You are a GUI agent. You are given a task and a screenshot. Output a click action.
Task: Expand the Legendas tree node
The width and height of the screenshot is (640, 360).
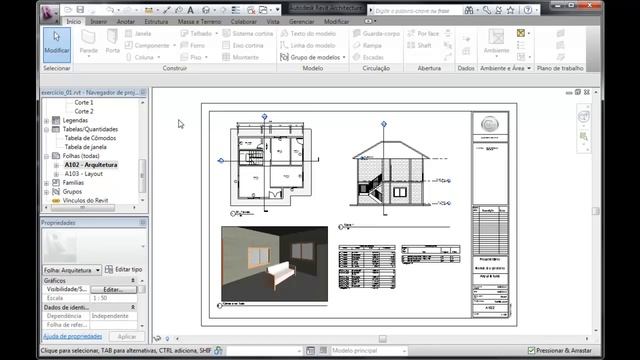point(47,120)
